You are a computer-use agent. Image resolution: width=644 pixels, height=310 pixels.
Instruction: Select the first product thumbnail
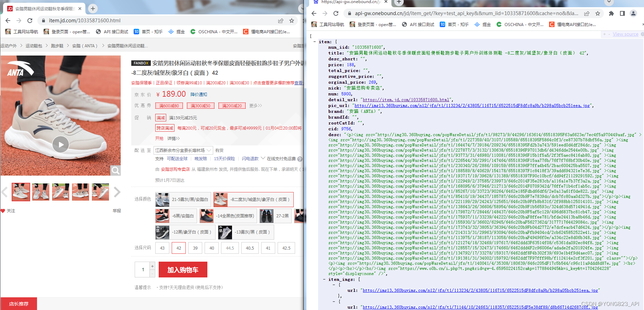[21, 192]
